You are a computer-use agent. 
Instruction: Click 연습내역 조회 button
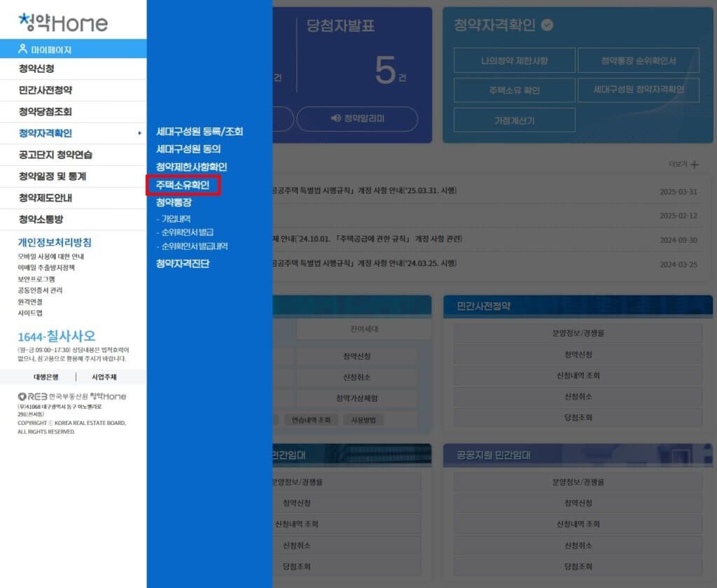pos(312,420)
